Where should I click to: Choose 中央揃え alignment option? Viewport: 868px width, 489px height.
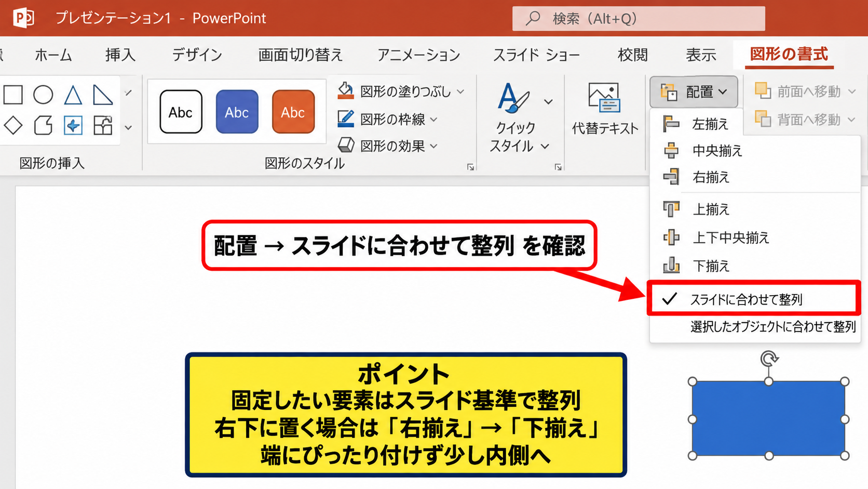tap(755, 151)
